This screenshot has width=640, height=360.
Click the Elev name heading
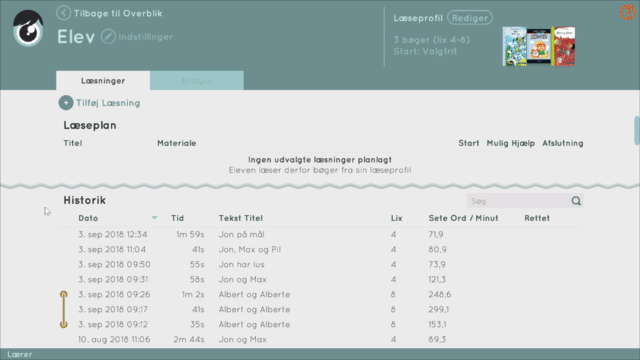76,37
